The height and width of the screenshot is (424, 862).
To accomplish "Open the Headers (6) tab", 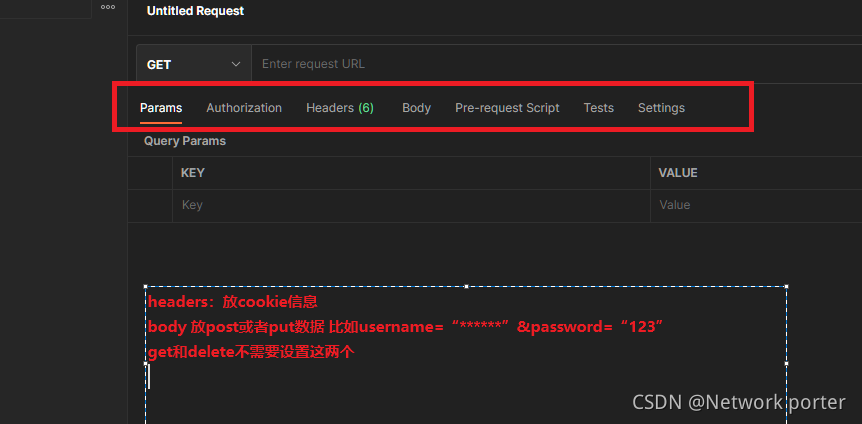I will pyautogui.click(x=340, y=108).
